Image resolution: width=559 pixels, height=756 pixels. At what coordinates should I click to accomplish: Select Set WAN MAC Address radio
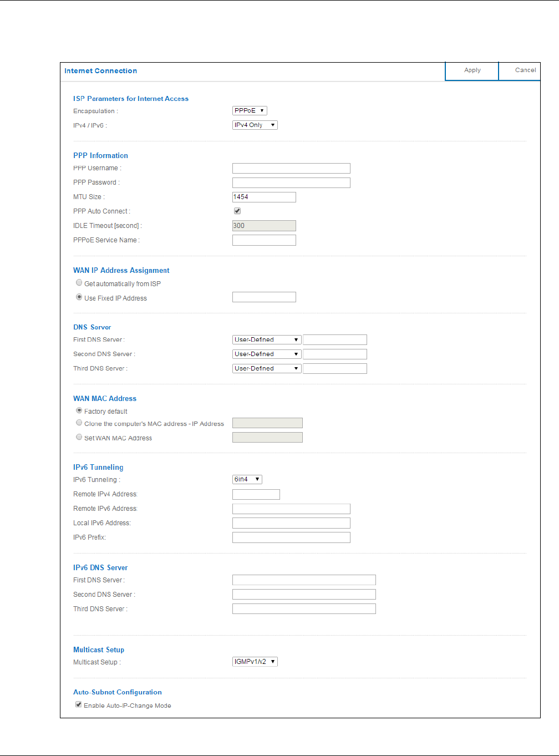coord(79,437)
